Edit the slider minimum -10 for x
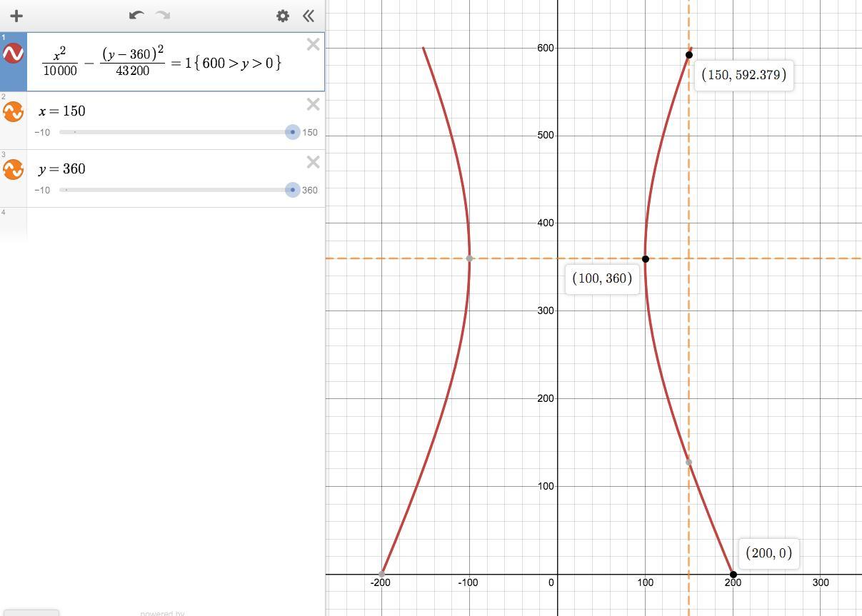The image size is (862, 616). coord(42,133)
